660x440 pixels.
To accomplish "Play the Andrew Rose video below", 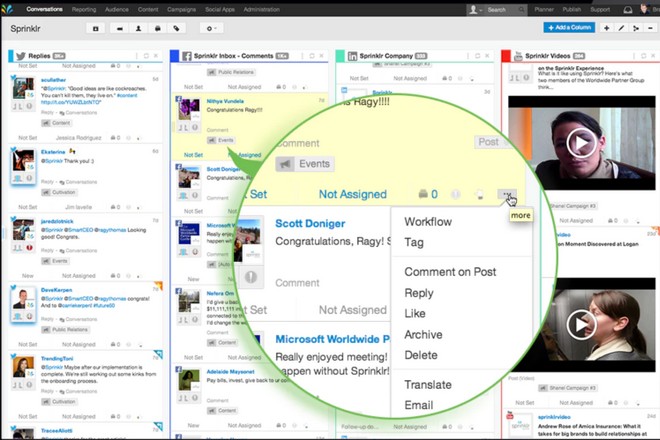I will point(581,323).
